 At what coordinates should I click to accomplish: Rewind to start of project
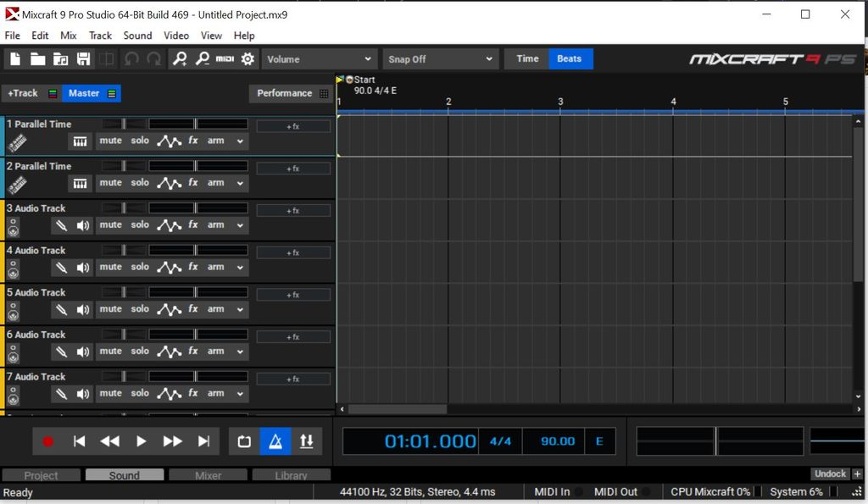tap(79, 441)
